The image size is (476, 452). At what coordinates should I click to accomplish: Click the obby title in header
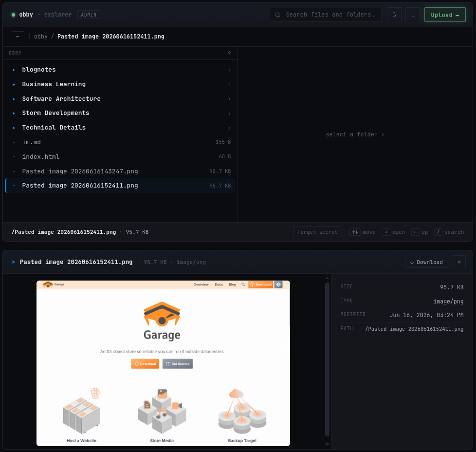coord(26,15)
